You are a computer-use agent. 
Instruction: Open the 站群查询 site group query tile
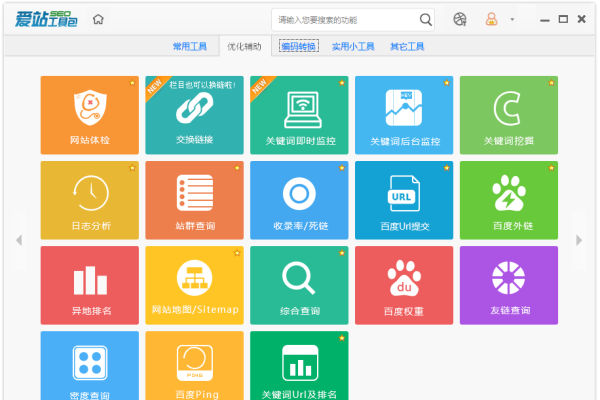point(194,200)
